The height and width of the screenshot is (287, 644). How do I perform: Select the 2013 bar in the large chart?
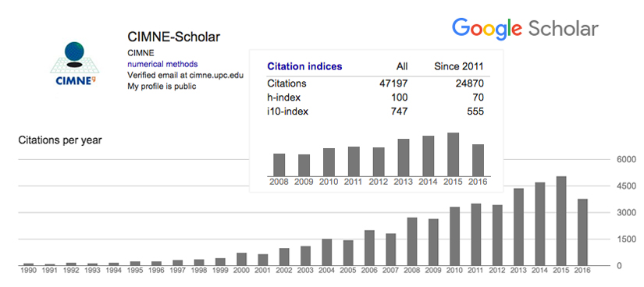pos(519,227)
